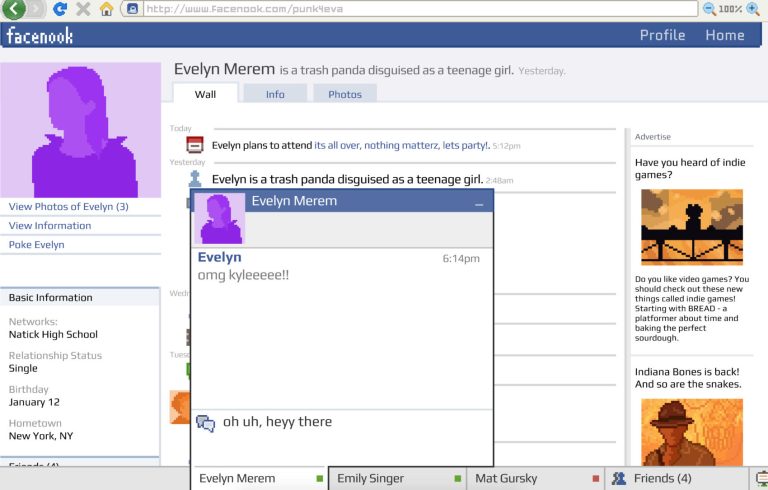
Task: Click the calendar event icon on wall
Action: pyautogui.click(x=195, y=145)
